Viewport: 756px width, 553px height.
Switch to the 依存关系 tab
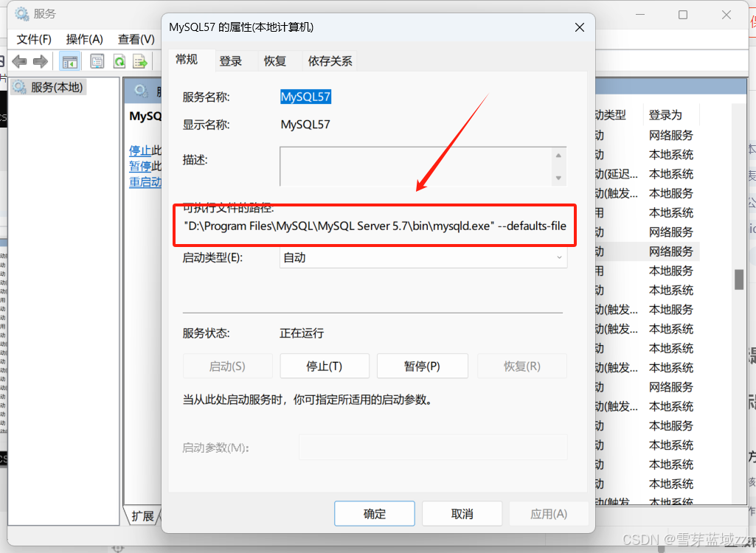[330, 61]
